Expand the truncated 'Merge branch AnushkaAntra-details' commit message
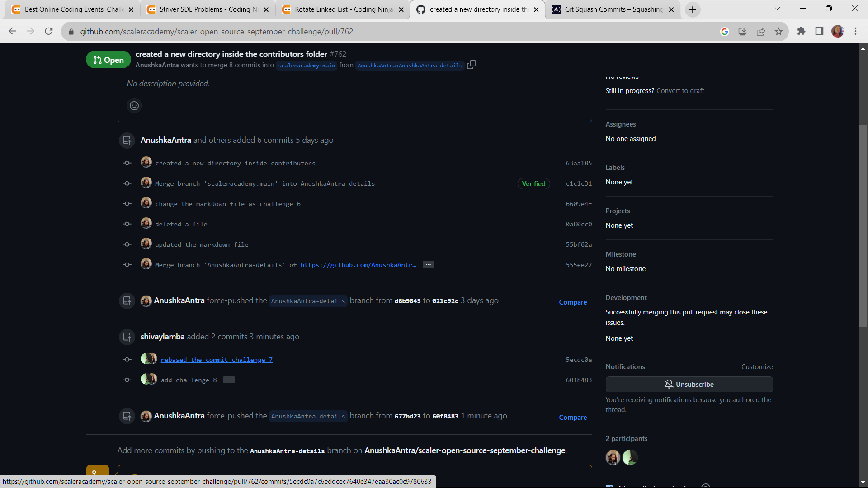Viewport: 868px width, 488px height. [428, 264]
